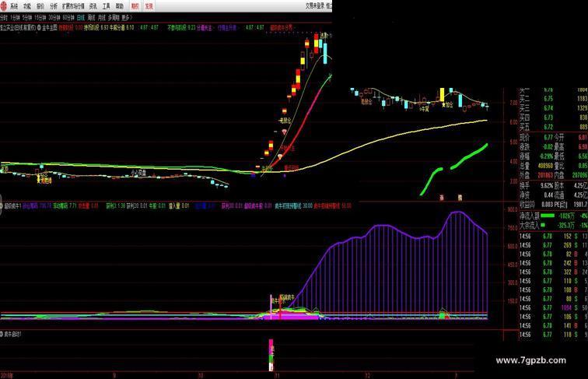The width and height of the screenshot is (588, 379).
Task: Switch to 5分钟 period
Action: tap(27, 17)
